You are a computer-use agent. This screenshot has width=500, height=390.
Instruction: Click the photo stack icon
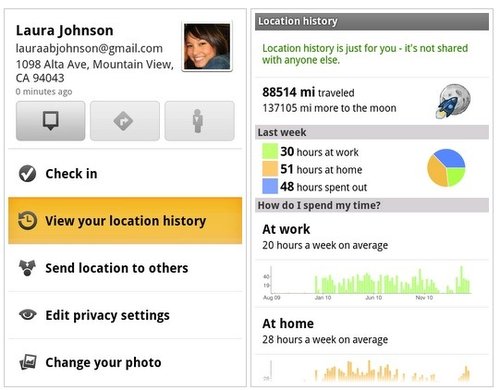pos(28,362)
